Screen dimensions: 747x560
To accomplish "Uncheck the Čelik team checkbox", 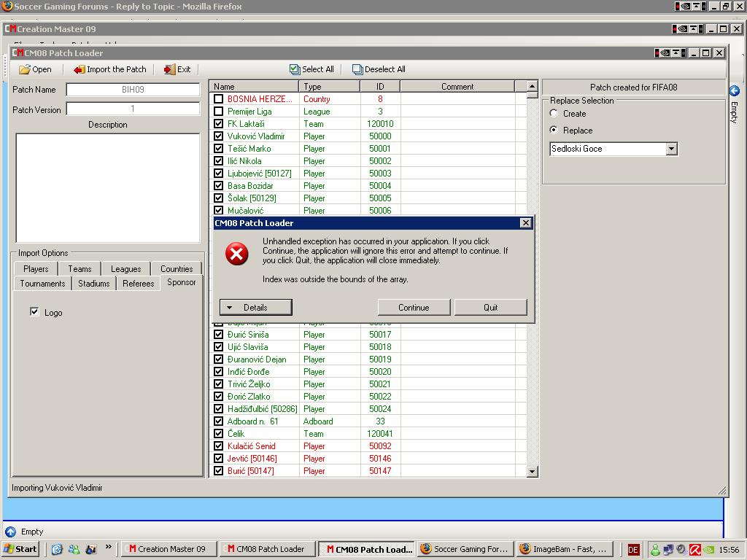I will (x=218, y=434).
